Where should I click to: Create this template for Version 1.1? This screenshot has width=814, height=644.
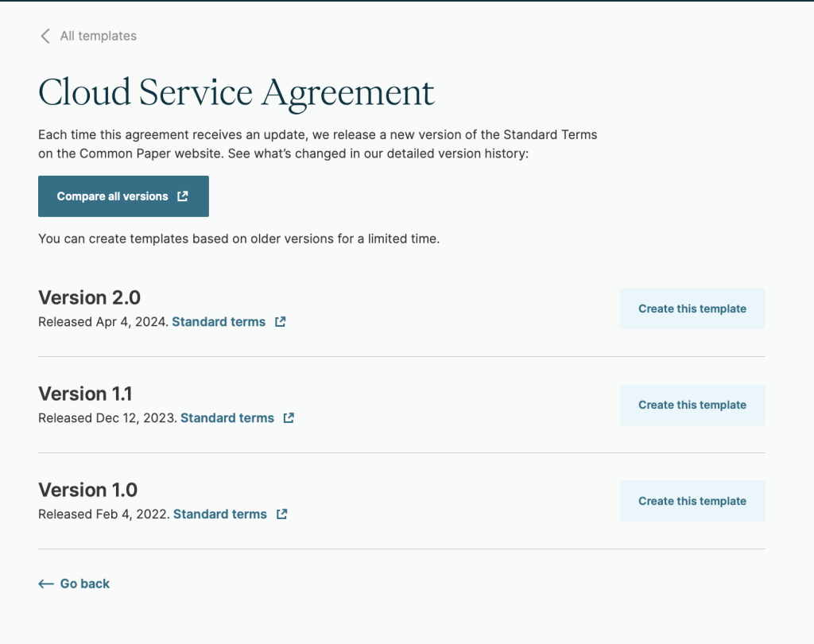coord(692,405)
